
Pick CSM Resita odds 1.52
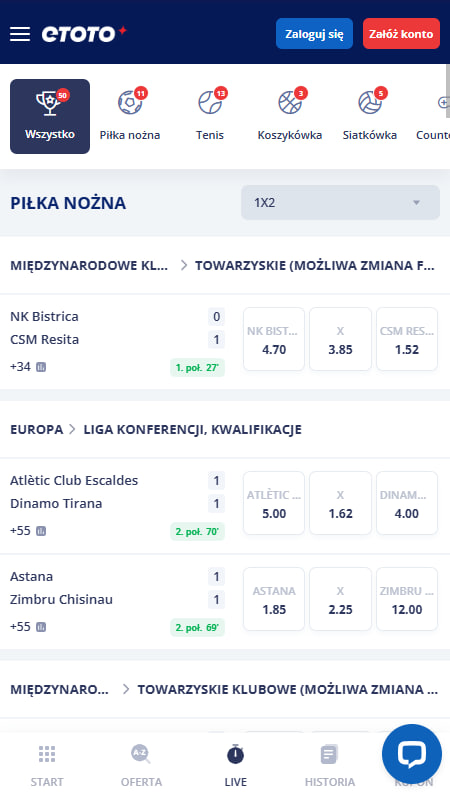pos(407,339)
